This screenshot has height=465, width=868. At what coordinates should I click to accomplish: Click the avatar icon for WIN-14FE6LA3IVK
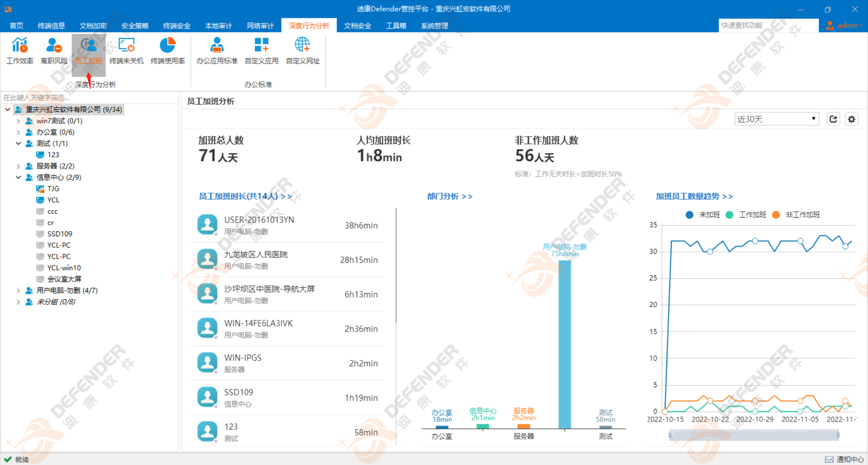(x=208, y=328)
